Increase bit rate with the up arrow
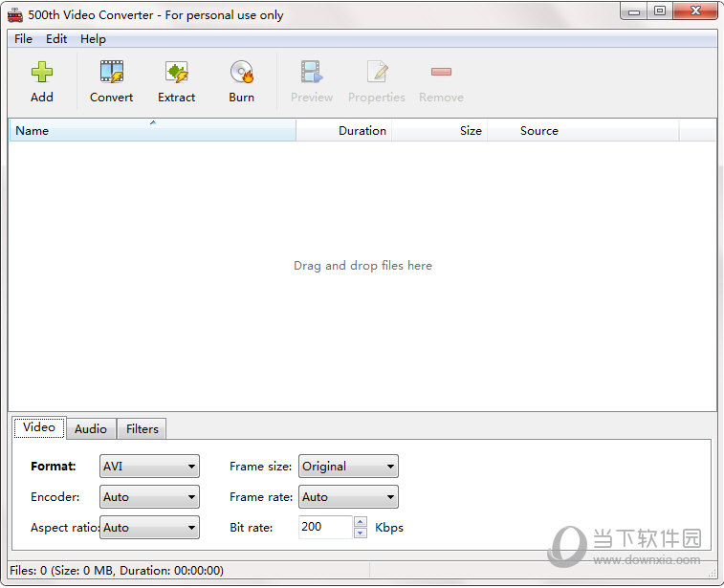This screenshot has width=724, height=588. click(361, 521)
